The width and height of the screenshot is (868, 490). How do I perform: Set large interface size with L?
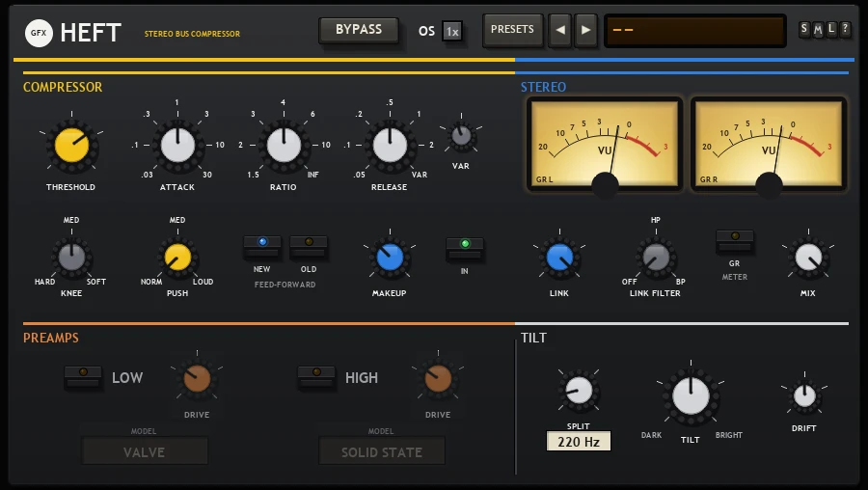(831, 29)
